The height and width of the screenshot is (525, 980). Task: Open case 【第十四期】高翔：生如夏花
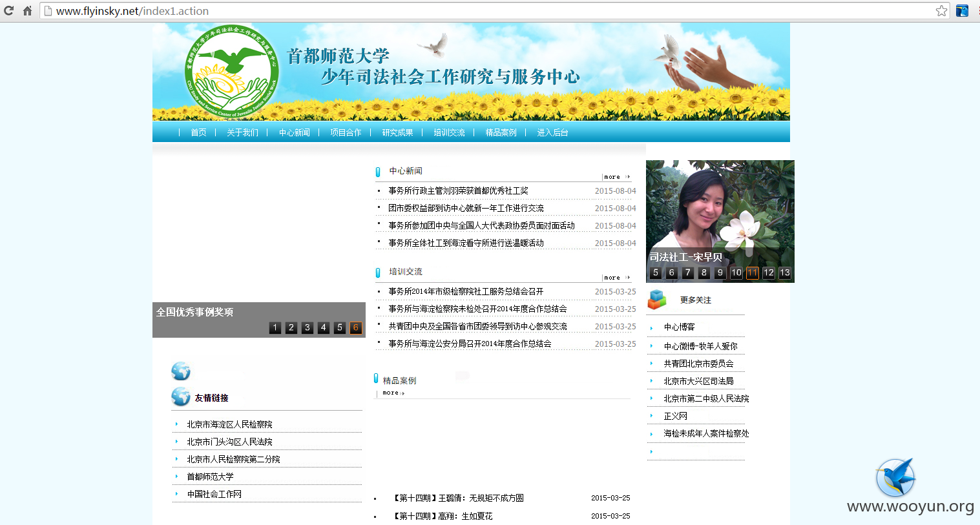pyautogui.click(x=442, y=516)
